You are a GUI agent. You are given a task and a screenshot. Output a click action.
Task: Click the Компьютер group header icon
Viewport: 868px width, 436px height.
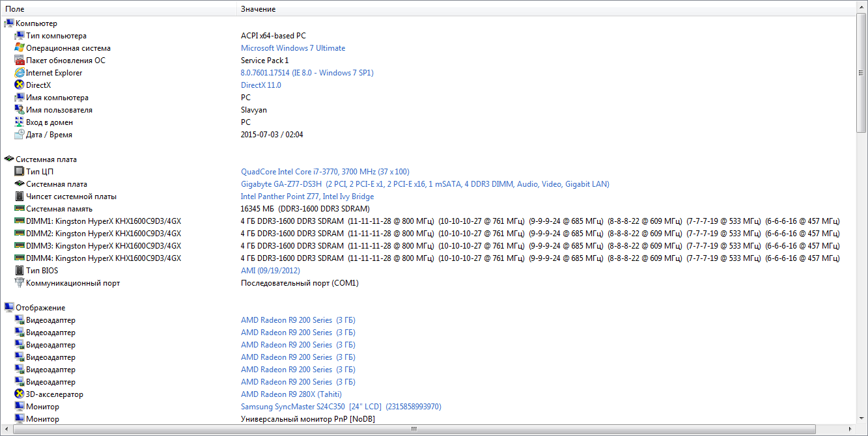click(x=9, y=23)
